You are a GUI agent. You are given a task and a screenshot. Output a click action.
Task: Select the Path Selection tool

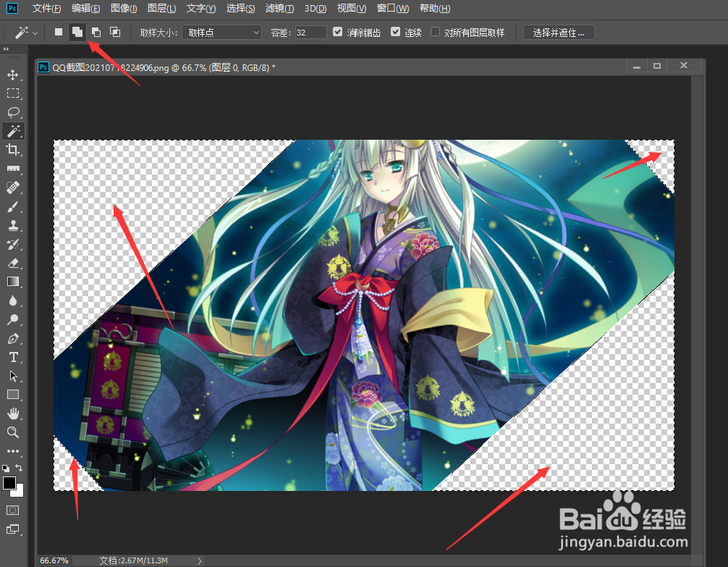tap(13, 376)
